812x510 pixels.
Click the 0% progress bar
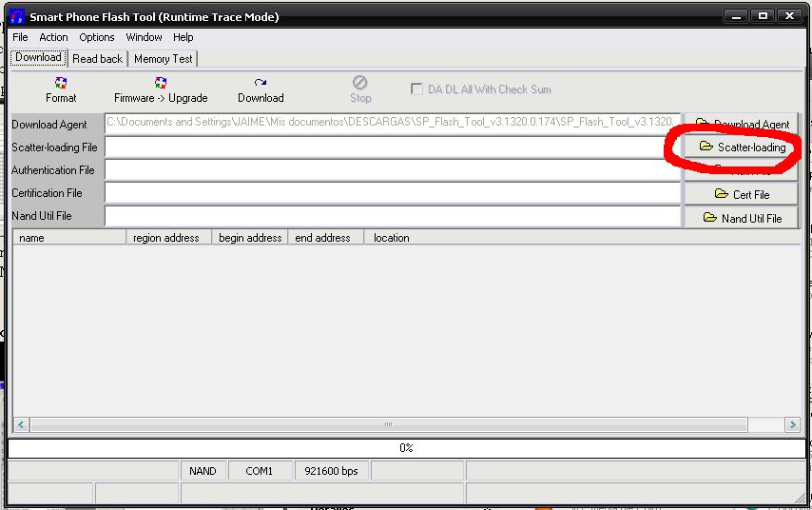pos(406,448)
